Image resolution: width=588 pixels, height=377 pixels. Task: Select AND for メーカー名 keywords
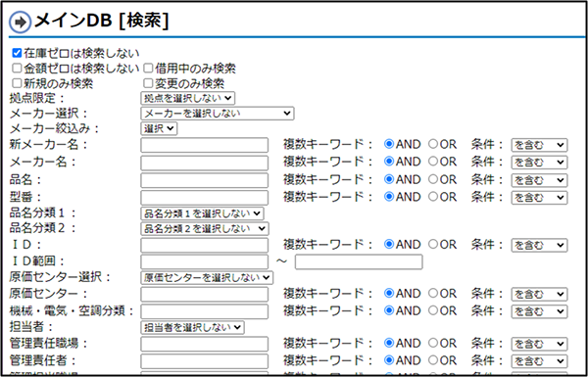[389, 162]
